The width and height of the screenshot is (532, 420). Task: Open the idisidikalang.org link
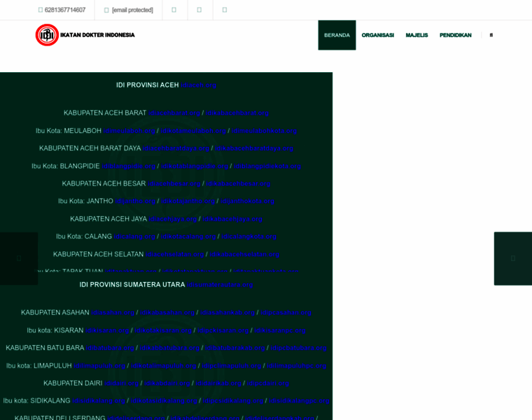coord(99,401)
